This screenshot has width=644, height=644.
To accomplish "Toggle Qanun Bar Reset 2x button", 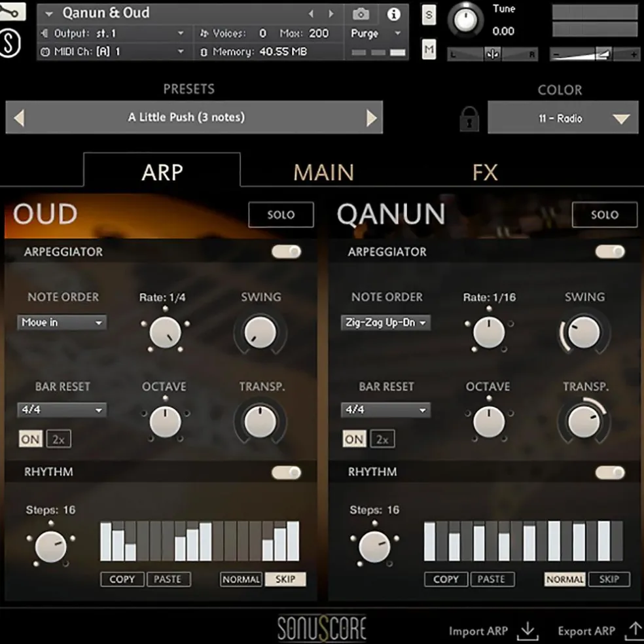I will (382, 439).
